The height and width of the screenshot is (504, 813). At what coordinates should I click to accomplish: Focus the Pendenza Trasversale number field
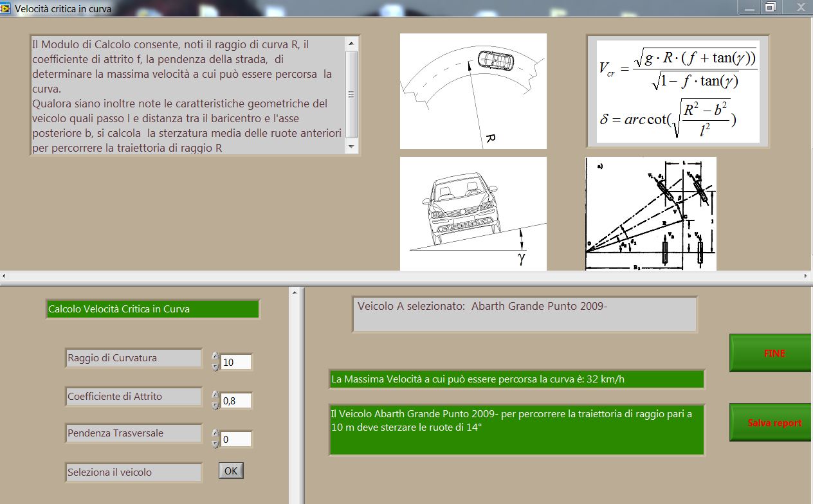pos(235,440)
